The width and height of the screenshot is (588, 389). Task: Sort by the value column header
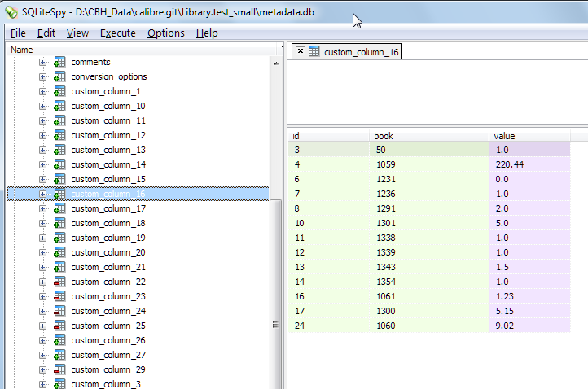point(530,136)
